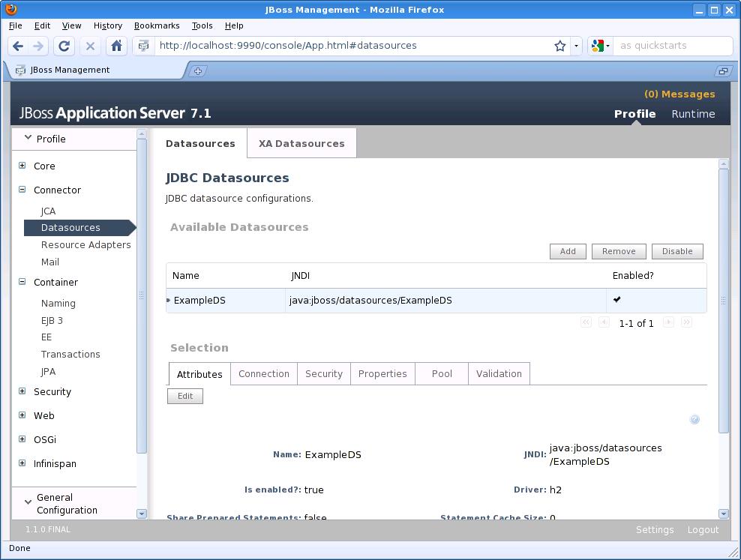Viewport: 741px width, 560px height.
Task: Click the browser search box
Action: (672, 46)
